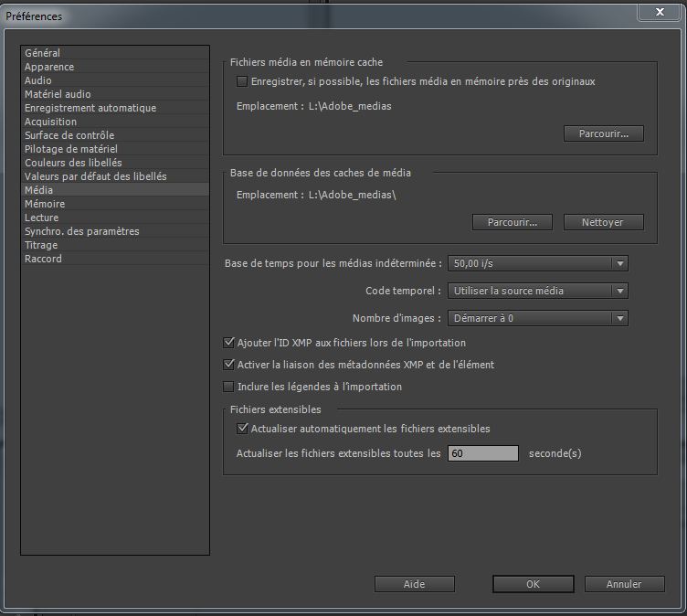
Task: Click Fichiers média en mémoire cache title
Action: tap(307, 62)
